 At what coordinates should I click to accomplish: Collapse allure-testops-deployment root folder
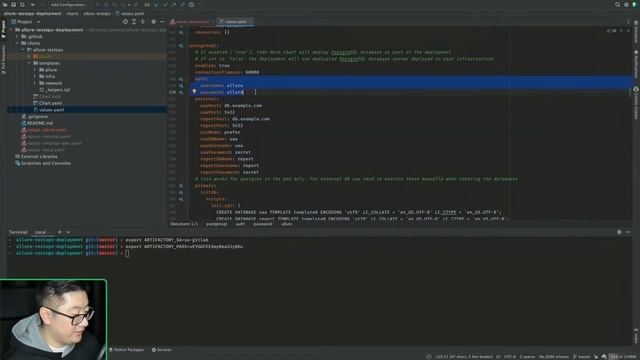tap(11, 30)
